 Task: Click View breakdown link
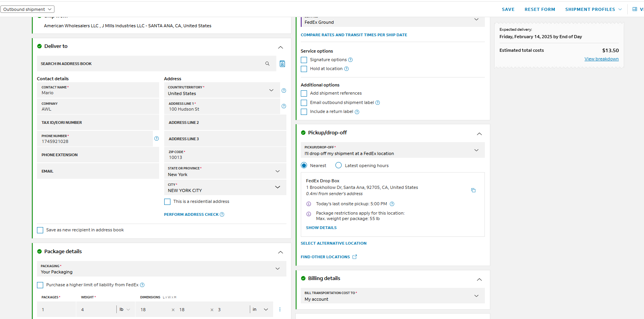[x=602, y=59]
